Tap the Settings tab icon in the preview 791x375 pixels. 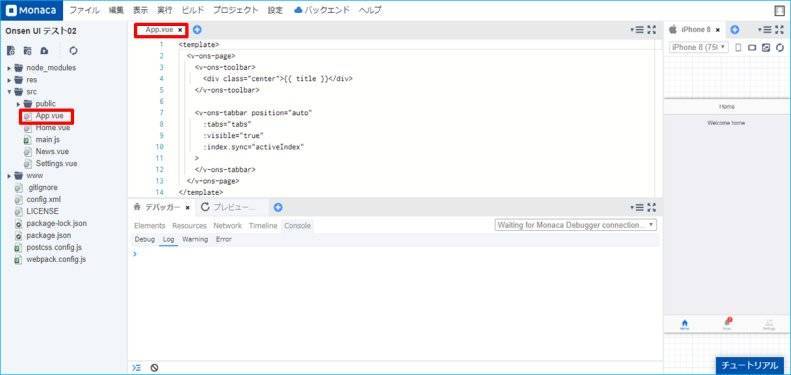[x=769, y=324]
